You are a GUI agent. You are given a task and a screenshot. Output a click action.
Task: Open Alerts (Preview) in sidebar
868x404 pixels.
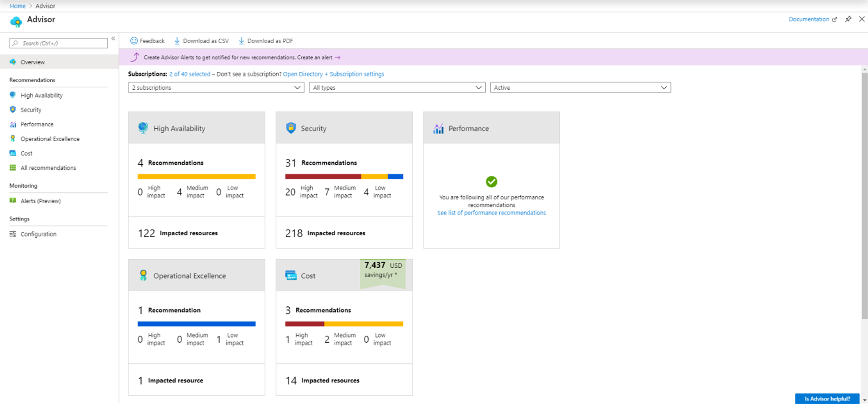coord(40,201)
